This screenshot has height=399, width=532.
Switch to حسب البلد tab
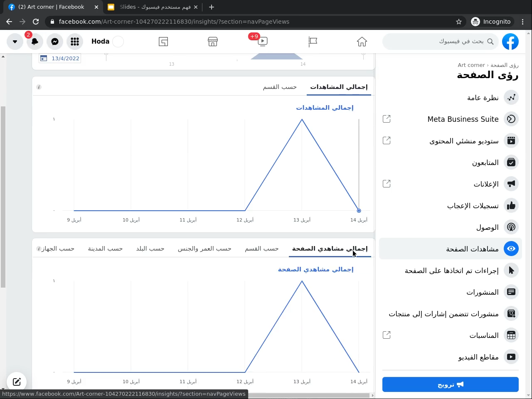tap(150, 249)
